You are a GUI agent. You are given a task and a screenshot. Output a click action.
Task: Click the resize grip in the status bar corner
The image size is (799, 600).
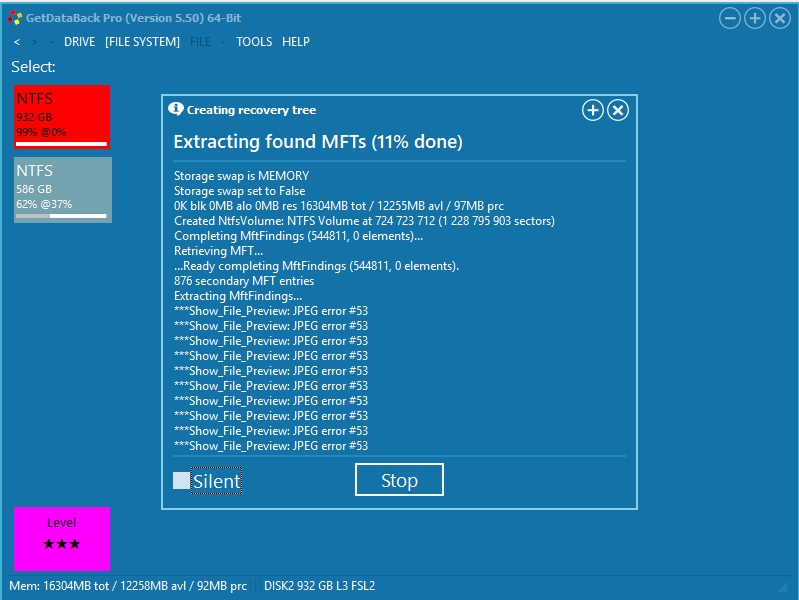coord(783,585)
